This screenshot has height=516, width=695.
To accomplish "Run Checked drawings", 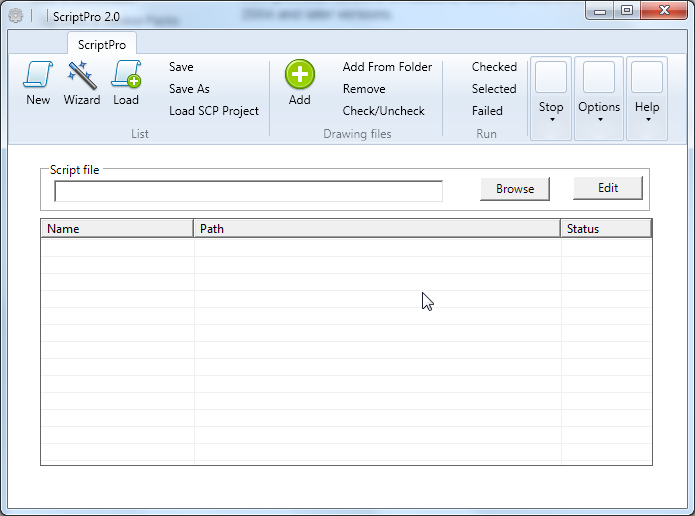I will click(x=494, y=67).
